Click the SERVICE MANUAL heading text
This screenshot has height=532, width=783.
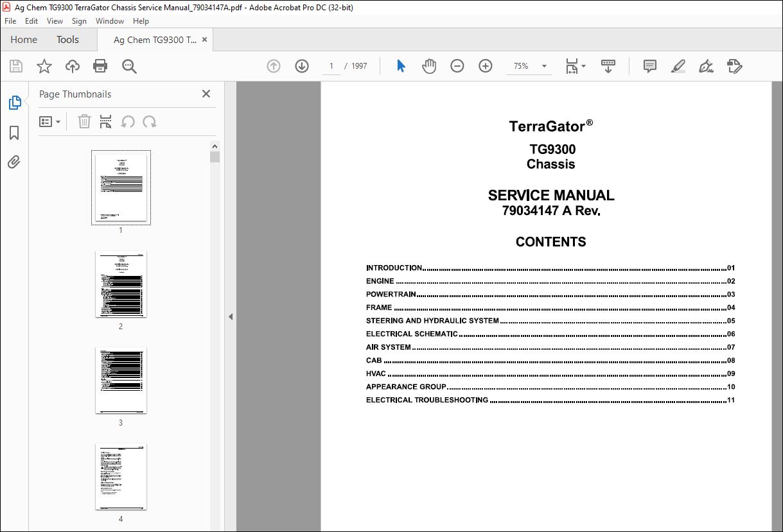[551, 195]
